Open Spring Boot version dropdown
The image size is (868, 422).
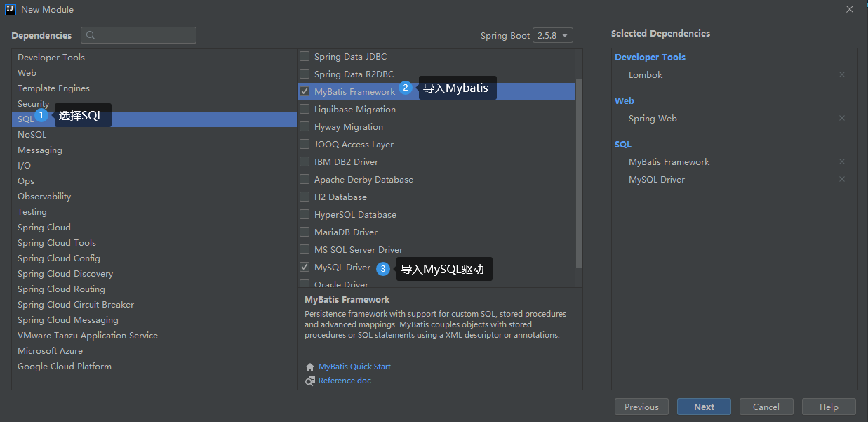[x=553, y=35]
